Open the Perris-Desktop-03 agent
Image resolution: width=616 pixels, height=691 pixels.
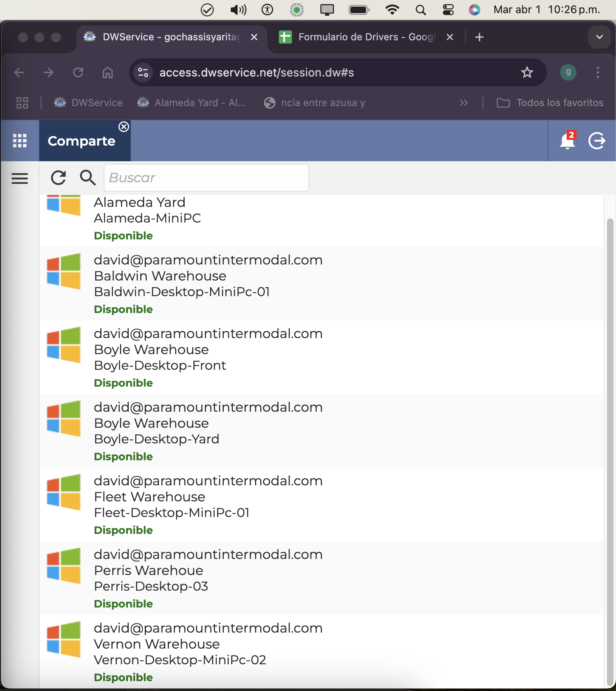[x=322, y=578]
